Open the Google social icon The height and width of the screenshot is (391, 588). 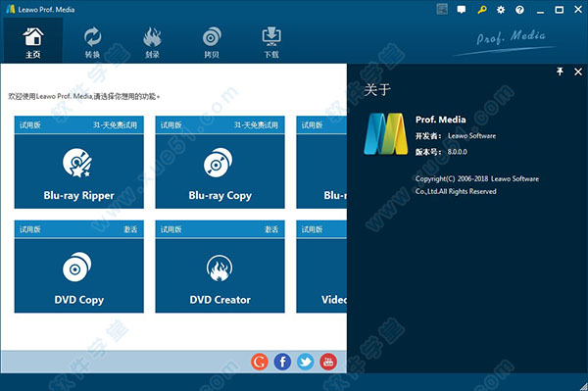[x=260, y=362]
